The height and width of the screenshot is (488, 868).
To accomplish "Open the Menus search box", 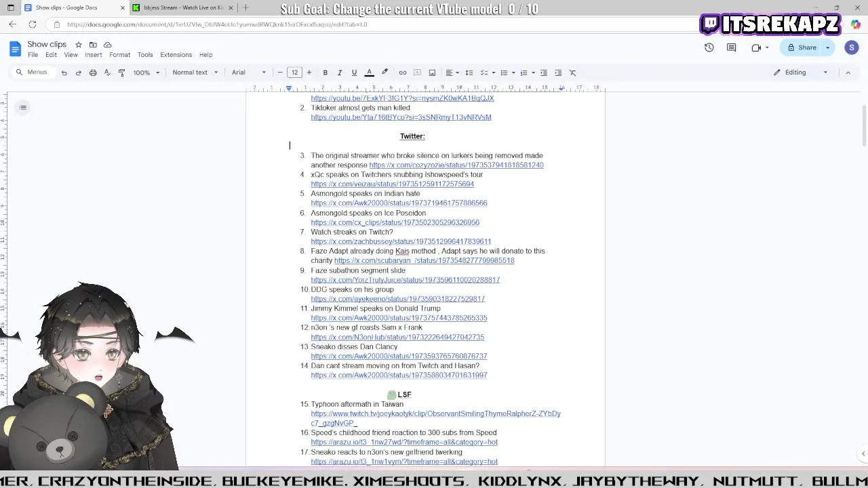I will 32,73.
